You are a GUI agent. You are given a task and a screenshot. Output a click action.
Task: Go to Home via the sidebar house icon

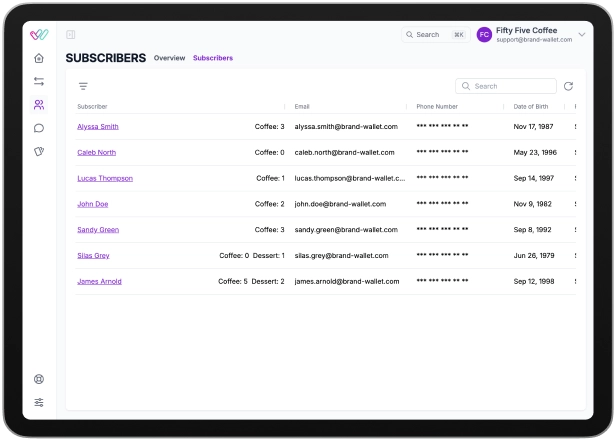pyautogui.click(x=39, y=58)
